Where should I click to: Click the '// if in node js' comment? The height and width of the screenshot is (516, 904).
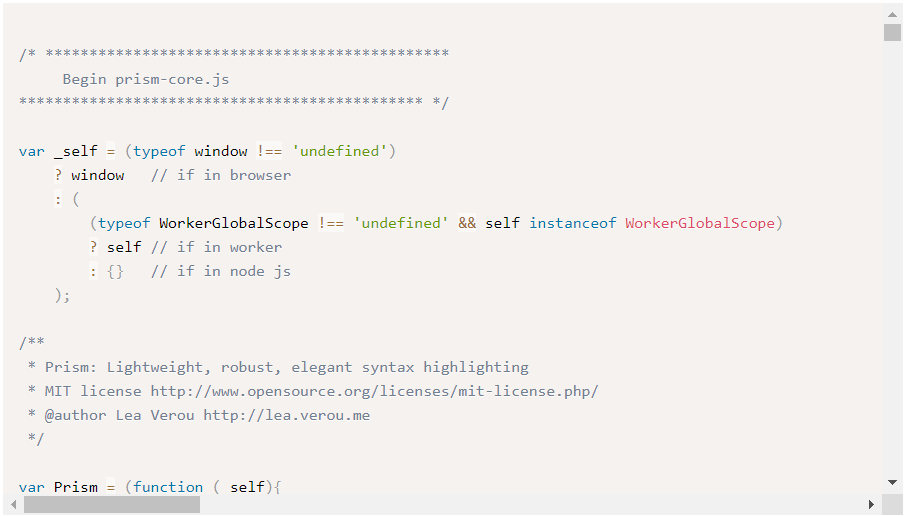click(x=221, y=271)
